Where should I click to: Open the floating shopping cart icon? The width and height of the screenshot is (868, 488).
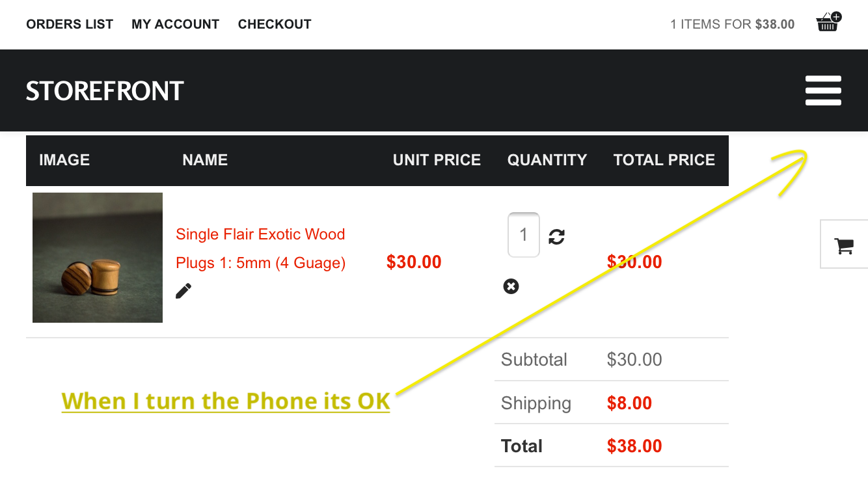pyautogui.click(x=844, y=246)
